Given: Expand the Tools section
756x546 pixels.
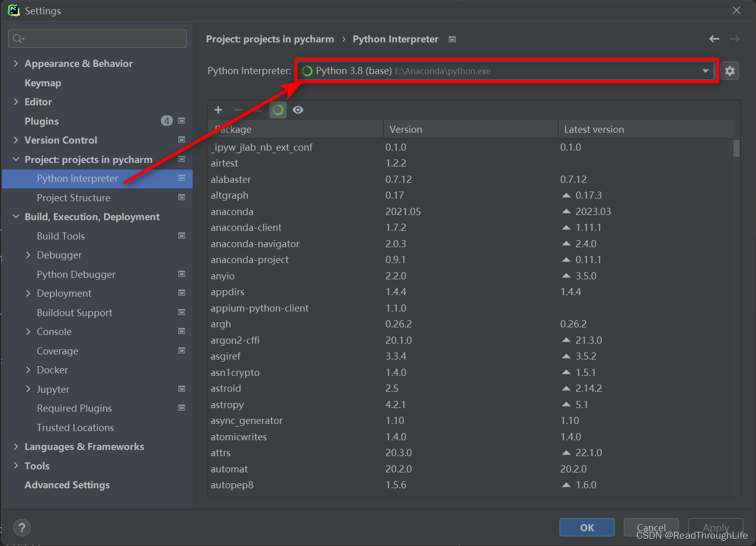Looking at the screenshot, I should tap(16, 466).
